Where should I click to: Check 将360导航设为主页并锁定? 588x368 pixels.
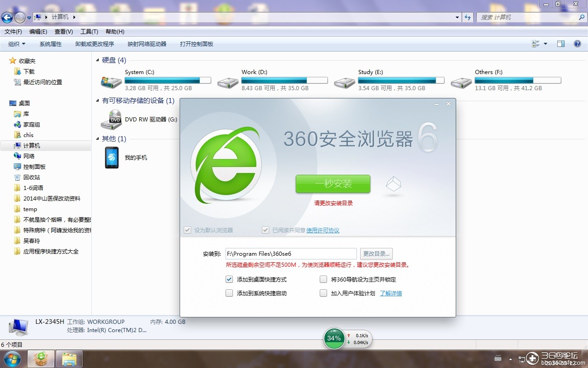323,279
